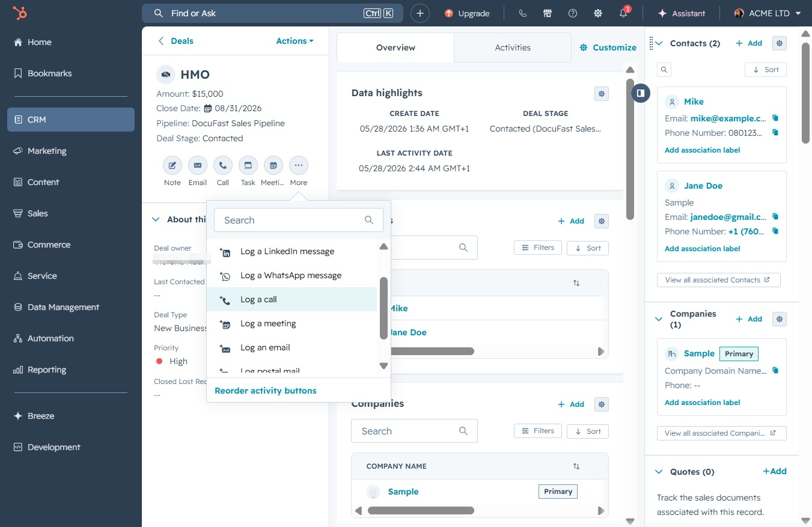Open Filters in Companies table card
This screenshot has width=812, height=527.
[538, 431]
